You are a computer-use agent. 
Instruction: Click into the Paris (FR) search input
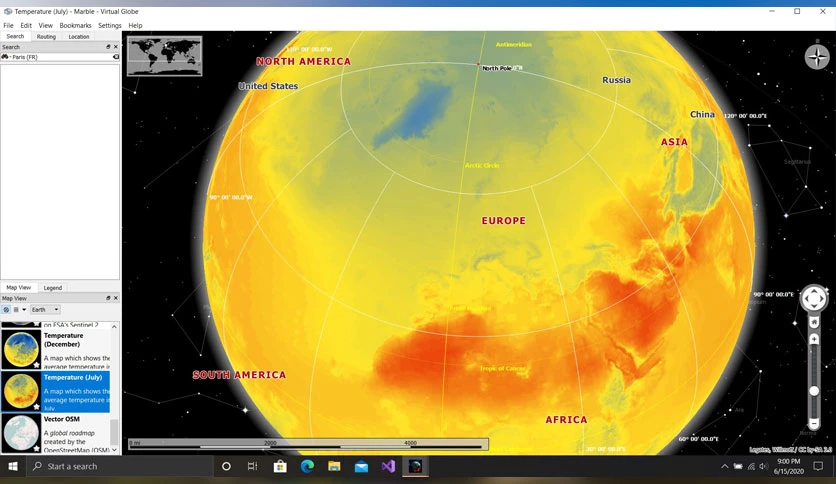coord(60,57)
